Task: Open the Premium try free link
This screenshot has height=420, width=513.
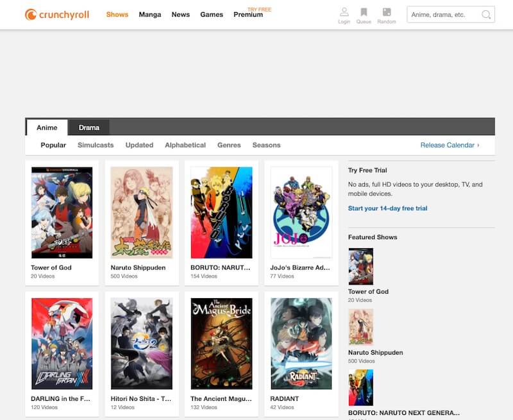Action: (248, 14)
